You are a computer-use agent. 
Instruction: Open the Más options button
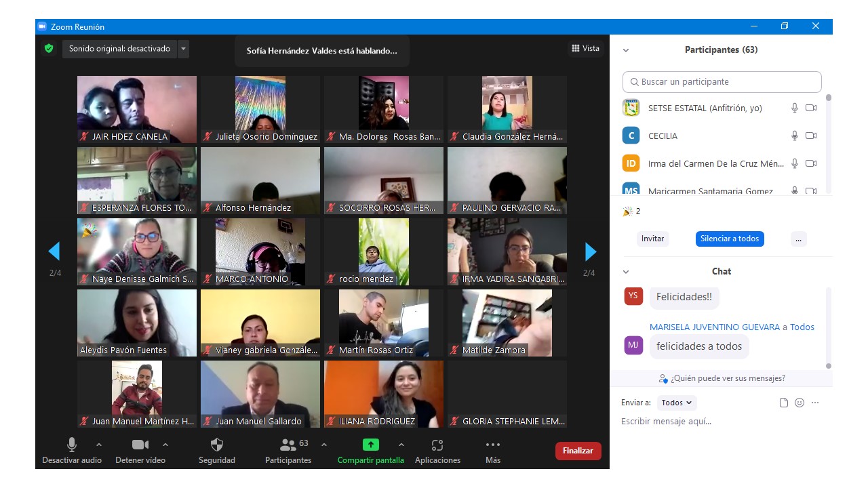tap(493, 451)
